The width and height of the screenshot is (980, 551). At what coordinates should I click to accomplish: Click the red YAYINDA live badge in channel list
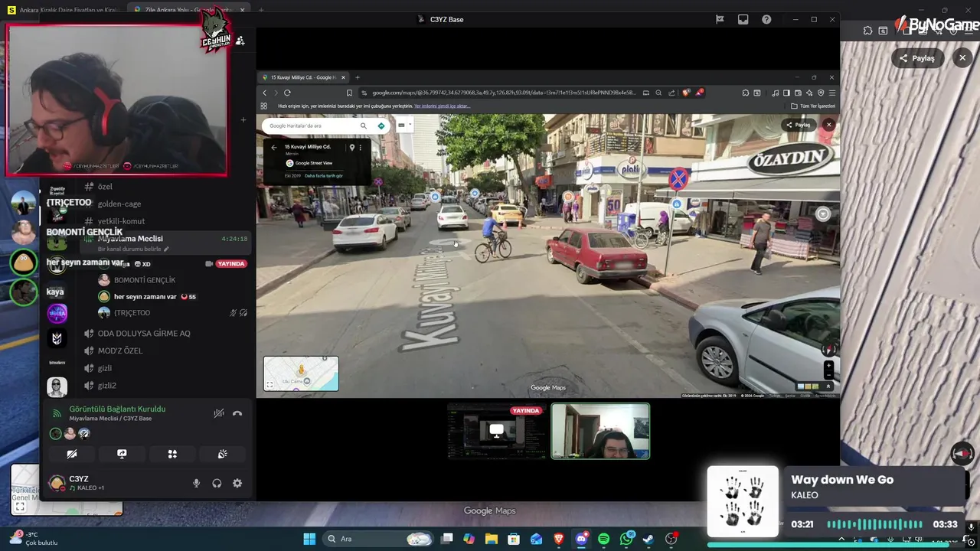pyautogui.click(x=230, y=263)
